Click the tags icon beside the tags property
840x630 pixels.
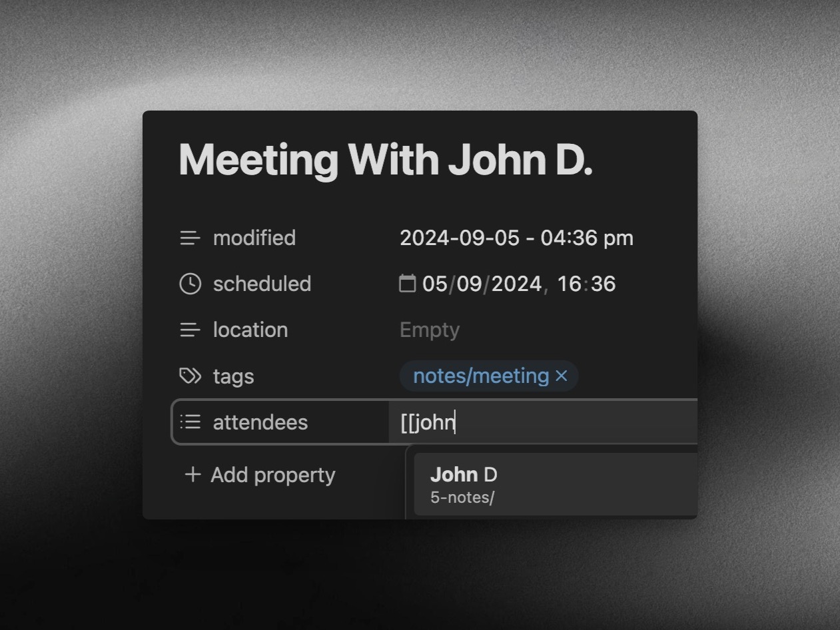[190, 376]
